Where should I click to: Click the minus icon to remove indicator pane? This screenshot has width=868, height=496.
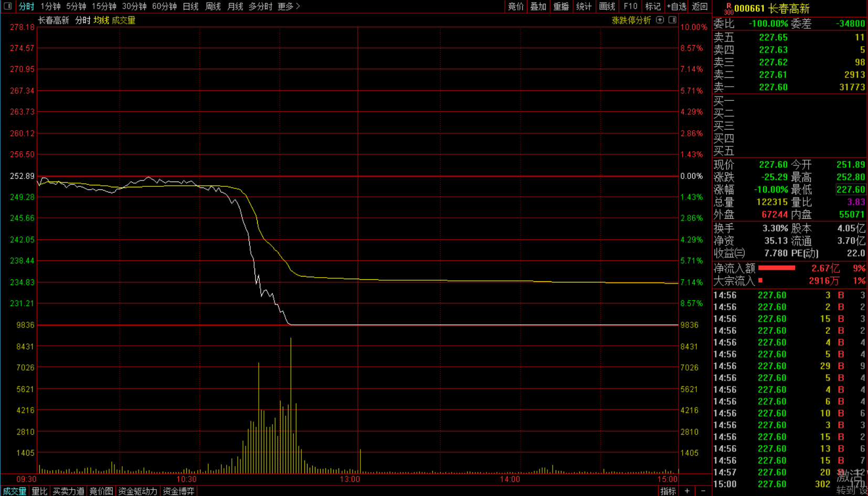point(703,491)
